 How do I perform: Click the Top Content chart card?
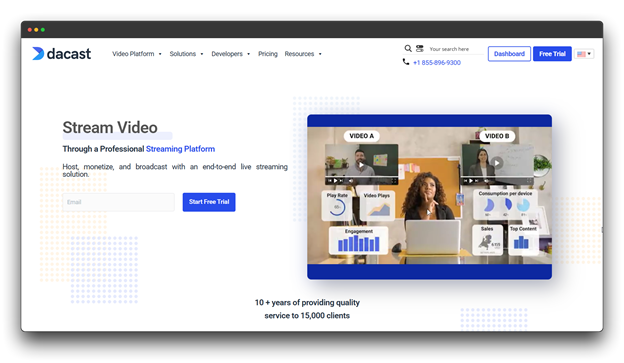[x=523, y=240]
